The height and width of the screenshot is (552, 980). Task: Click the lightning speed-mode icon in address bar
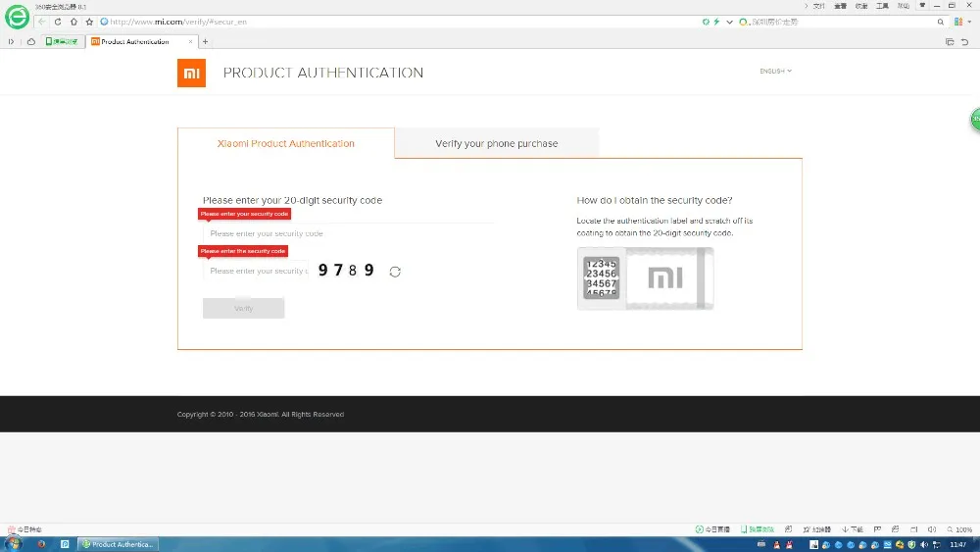point(717,22)
